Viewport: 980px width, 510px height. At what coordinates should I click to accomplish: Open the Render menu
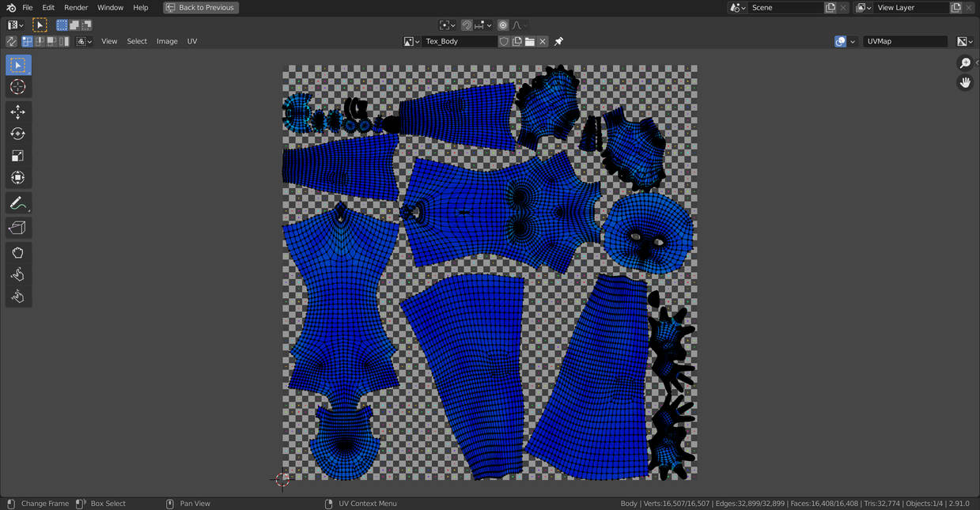(x=76, y=8)
